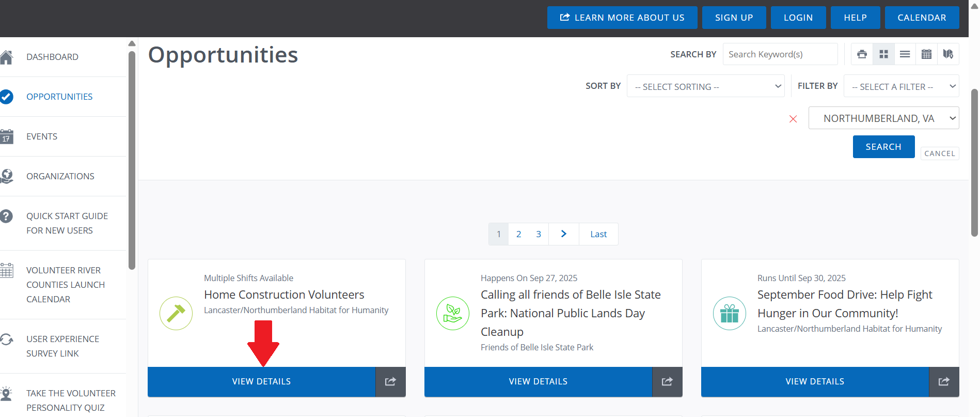
Task: Click the page vertical scrollbar
Action: pos(974,162)
